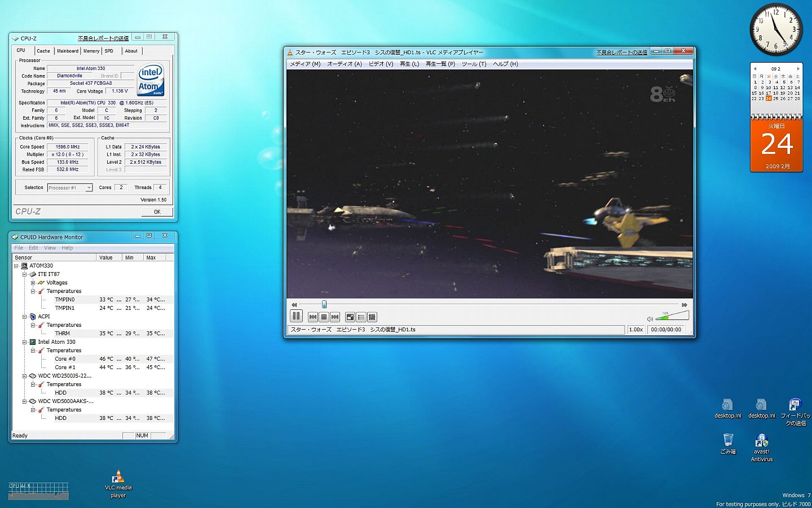Click the Value column header
The image size is (812, 508).
110,257
